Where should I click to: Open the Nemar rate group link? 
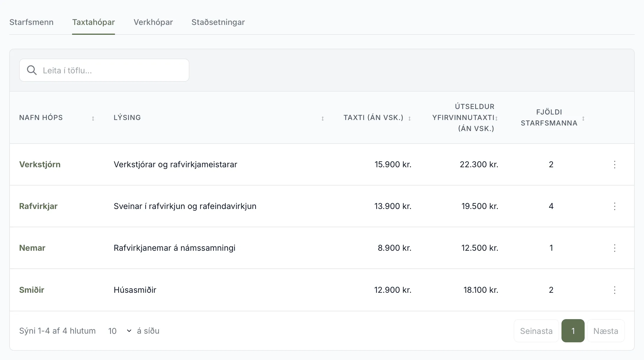tap(32, 248)
